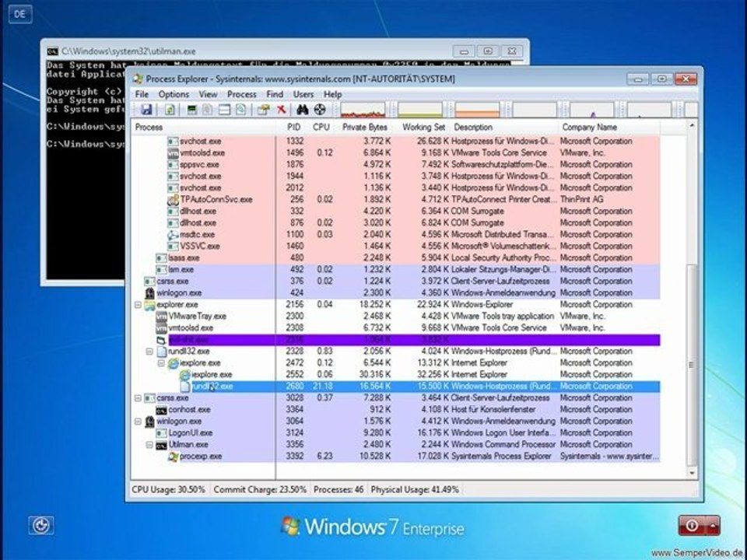Click the explorer.exe folder icon
The image size is (747, 560).
pyautogui.click(x=149, y=305)
